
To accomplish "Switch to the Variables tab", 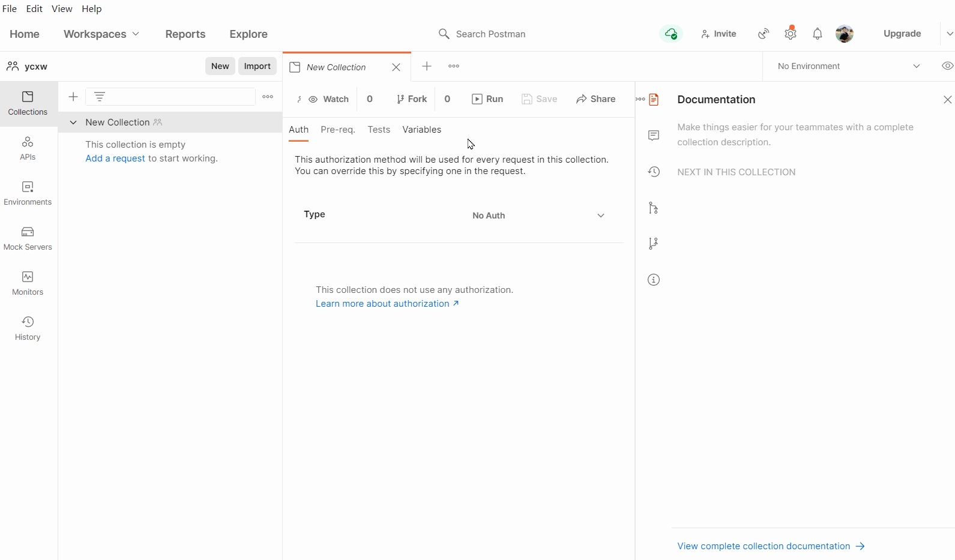I will 422,130.
